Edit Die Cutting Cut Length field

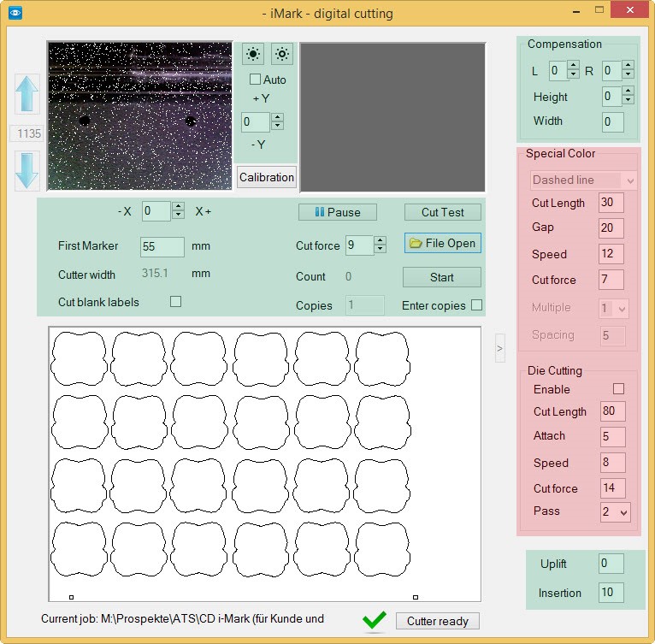tap(613, 411)
